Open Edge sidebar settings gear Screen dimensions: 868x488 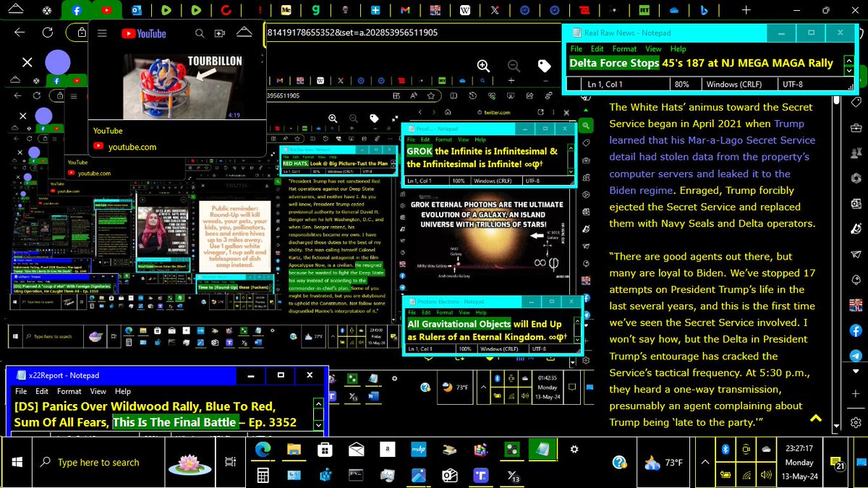point(856,421)
